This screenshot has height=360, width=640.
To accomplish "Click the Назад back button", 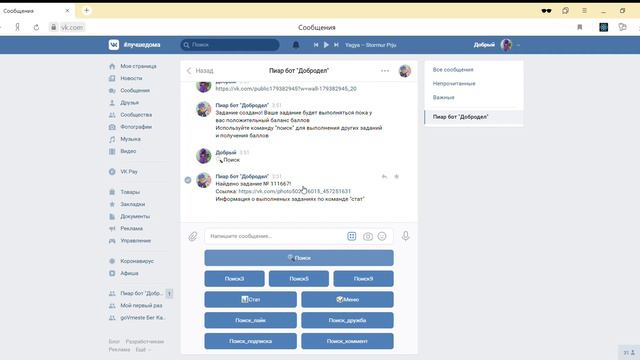I will (200, 71).
